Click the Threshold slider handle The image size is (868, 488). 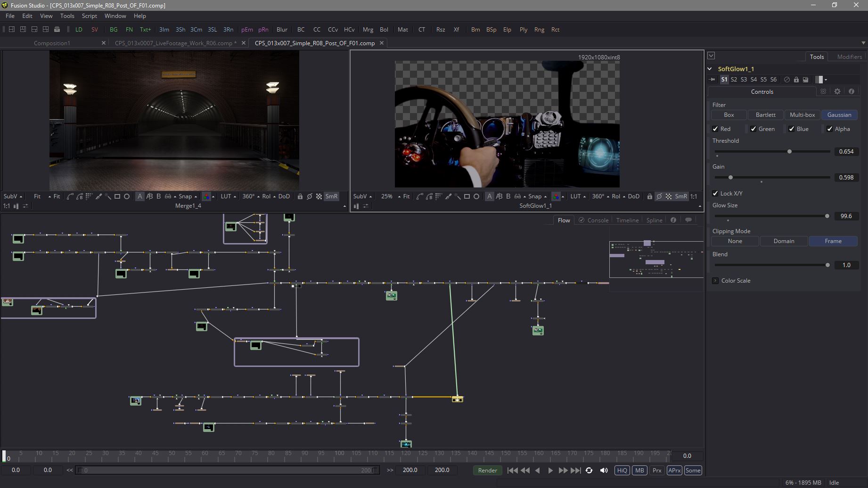pos(789,152)
